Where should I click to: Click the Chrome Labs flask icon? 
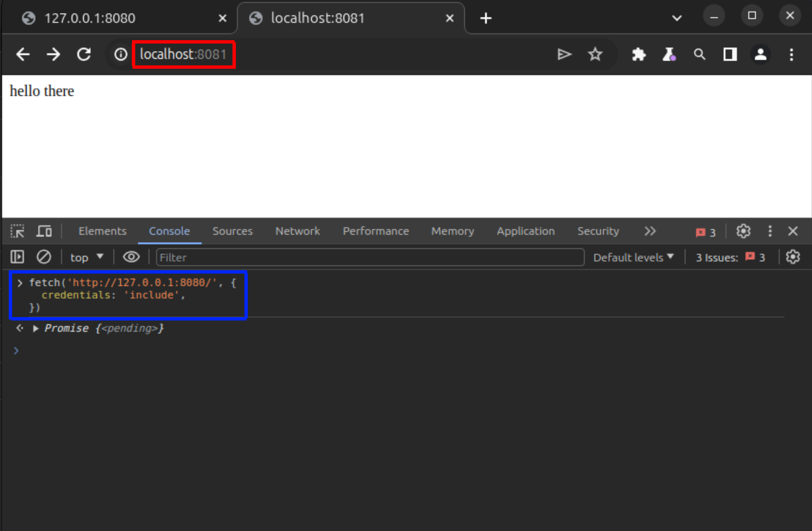pos(669,54)
